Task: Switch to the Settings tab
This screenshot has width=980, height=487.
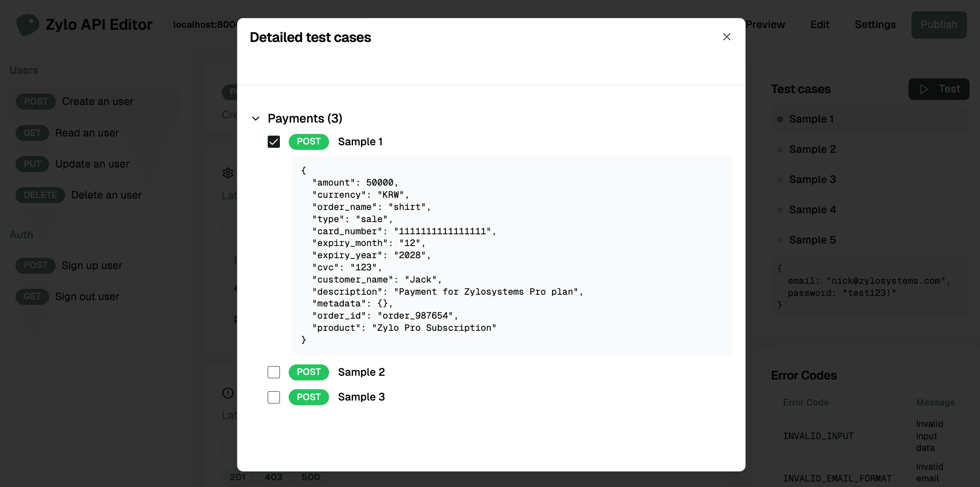Action: [875, 24]
